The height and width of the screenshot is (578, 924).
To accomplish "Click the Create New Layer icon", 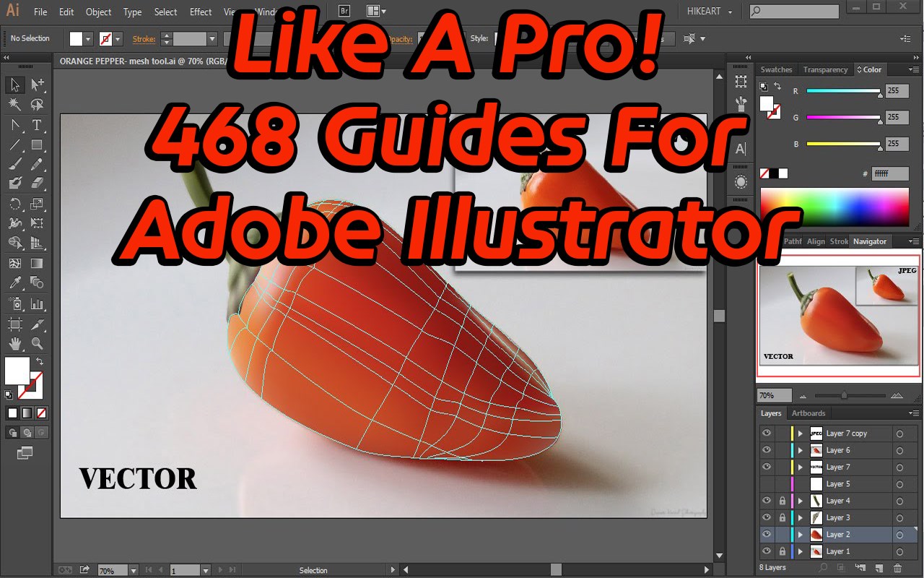I will pyautogui.click(x=879, y=568).
